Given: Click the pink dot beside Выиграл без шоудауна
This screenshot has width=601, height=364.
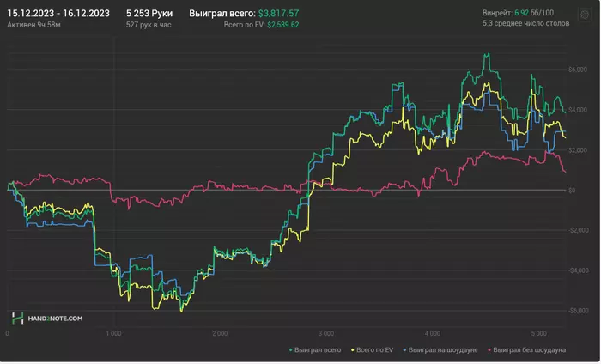Looking at the screenshot, I should click(x=490, y=351).
